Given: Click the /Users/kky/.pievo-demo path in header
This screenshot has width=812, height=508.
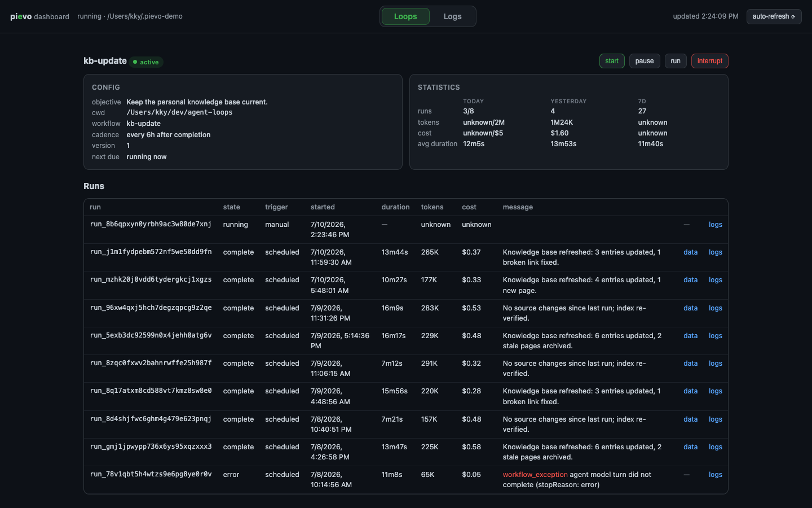Looking at the screenshot, I should [145, 16].
